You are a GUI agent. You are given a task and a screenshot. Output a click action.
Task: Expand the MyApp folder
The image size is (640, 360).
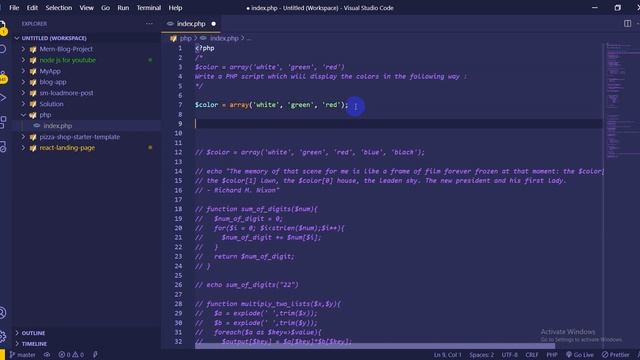[23, 71]
